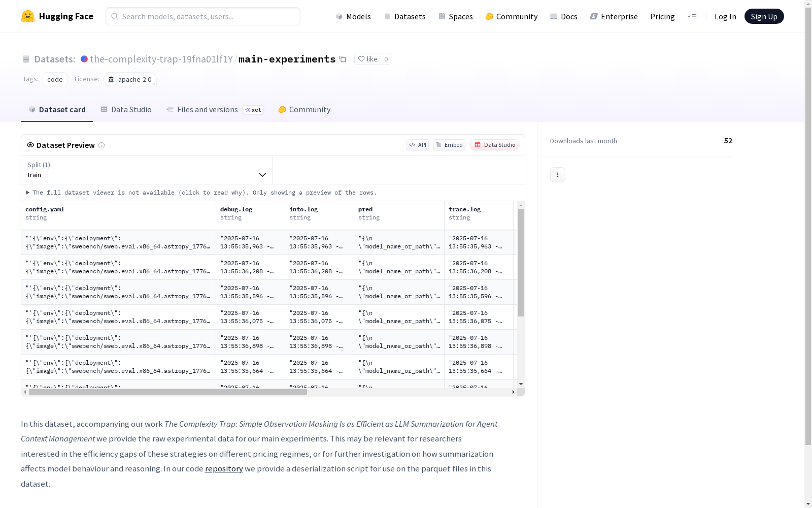Click the Log In link

coord(725,16)
